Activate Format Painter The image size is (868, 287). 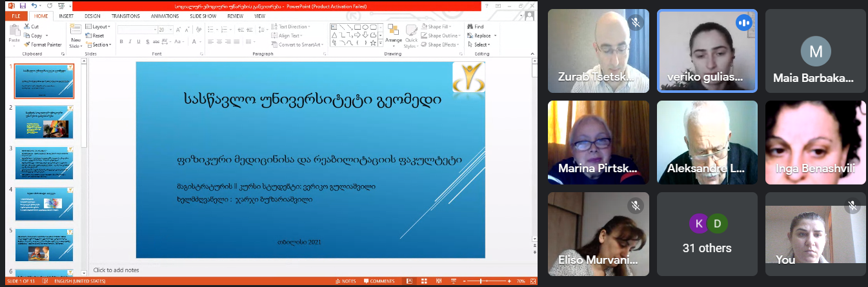tap(43, 45)
